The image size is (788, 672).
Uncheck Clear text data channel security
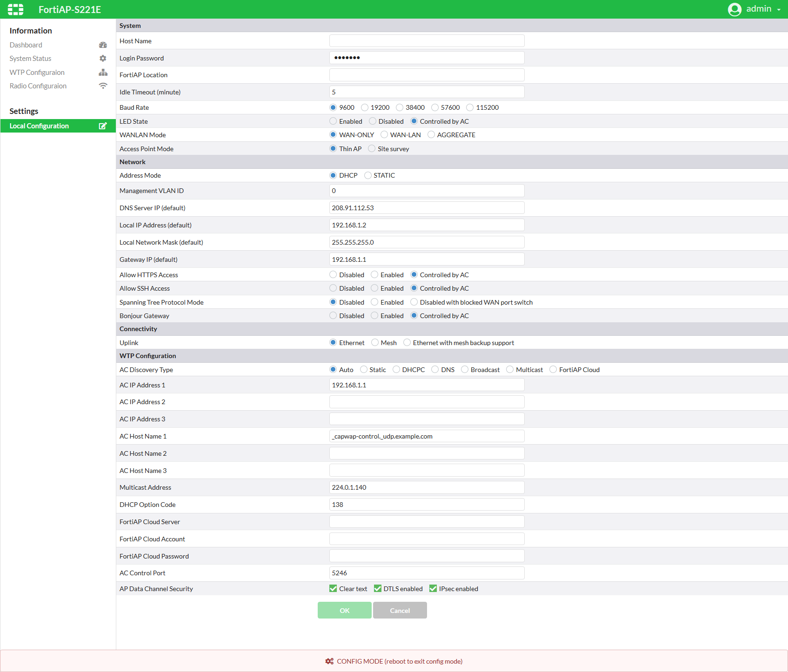coord(333,589)
